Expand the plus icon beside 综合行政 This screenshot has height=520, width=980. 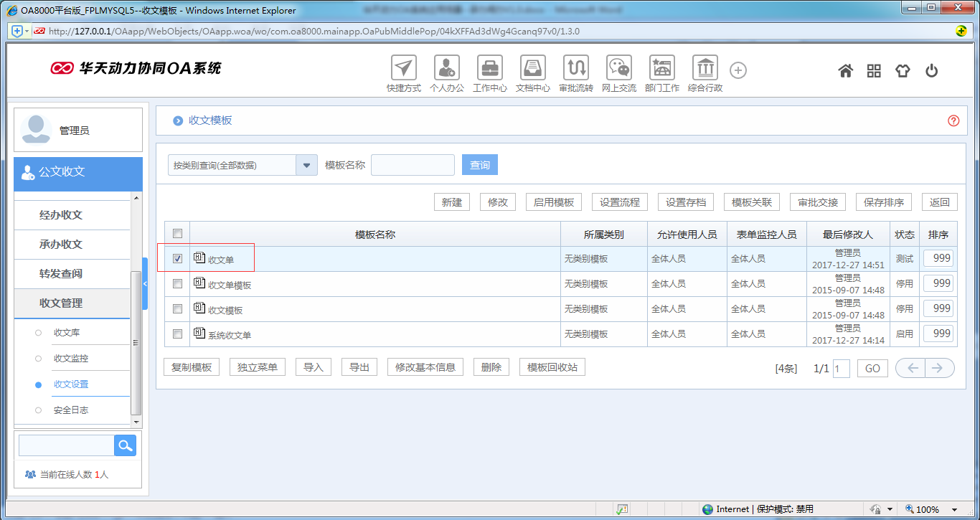[x=738, y=70]
